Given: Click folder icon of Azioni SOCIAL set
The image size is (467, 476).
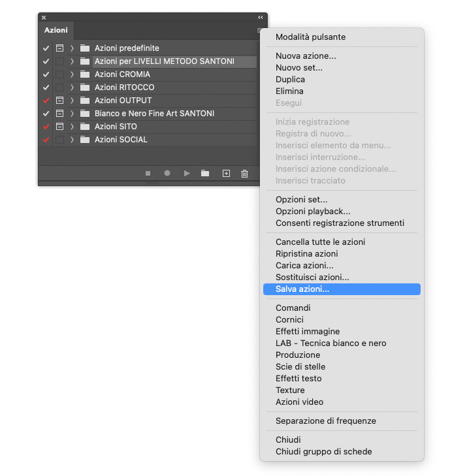Looking at the screenshot, I should (85, 140).
